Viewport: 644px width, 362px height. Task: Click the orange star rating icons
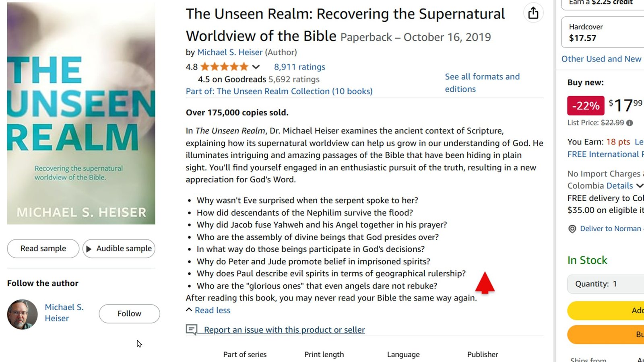pos(224,66)
